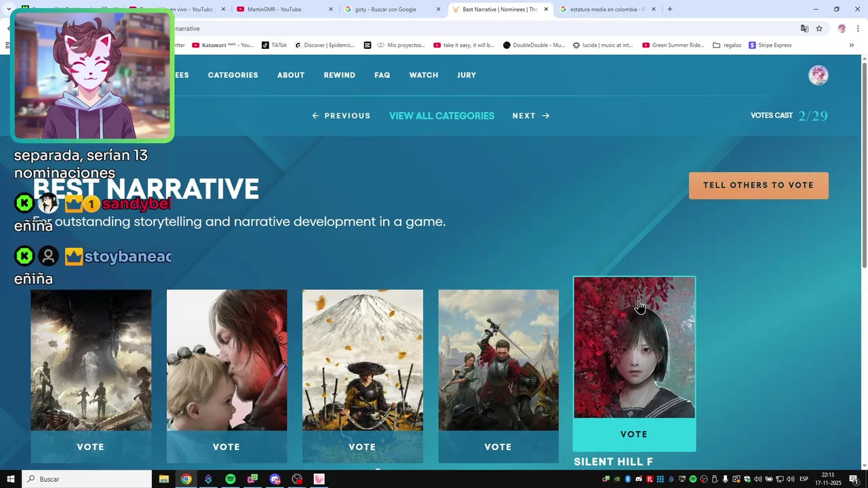Screen dimensions: 868x488
Task: Close the MartinGMR YouTube tab
Action: click(x=331, y=9)
